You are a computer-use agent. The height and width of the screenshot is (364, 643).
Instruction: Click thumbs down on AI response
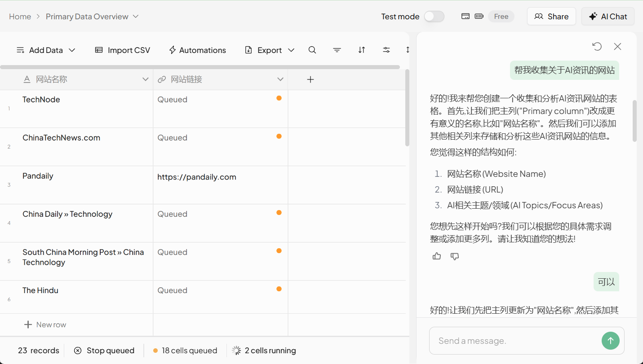point(455,256)
